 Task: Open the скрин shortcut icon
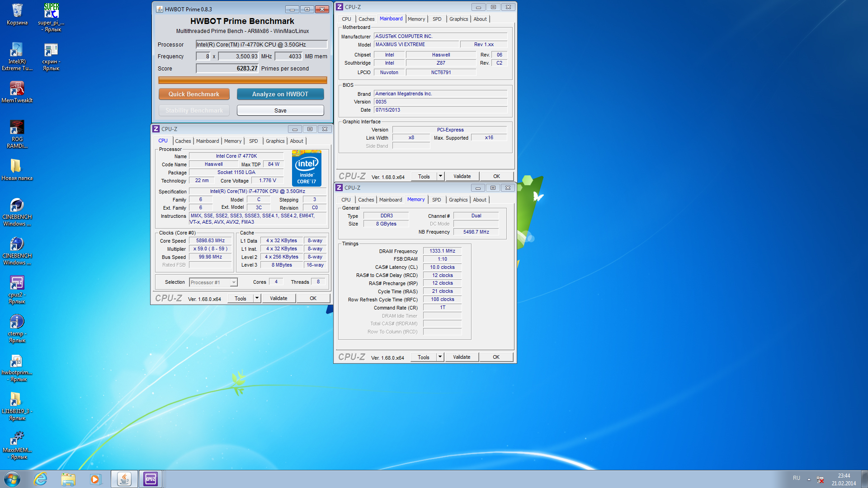pos(51,56)
